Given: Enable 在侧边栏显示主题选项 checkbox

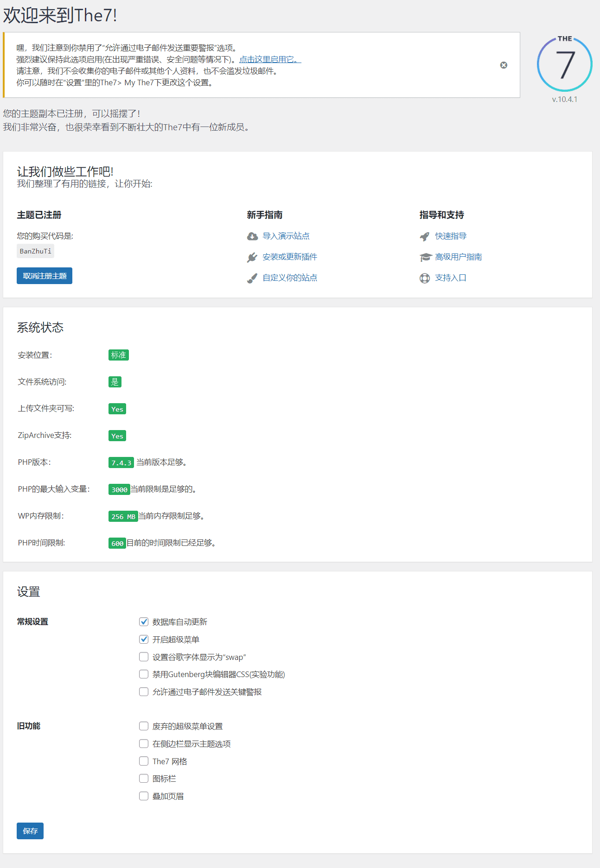Looking at the screenshot, I should pyautogui.click(x=144, y=743).
